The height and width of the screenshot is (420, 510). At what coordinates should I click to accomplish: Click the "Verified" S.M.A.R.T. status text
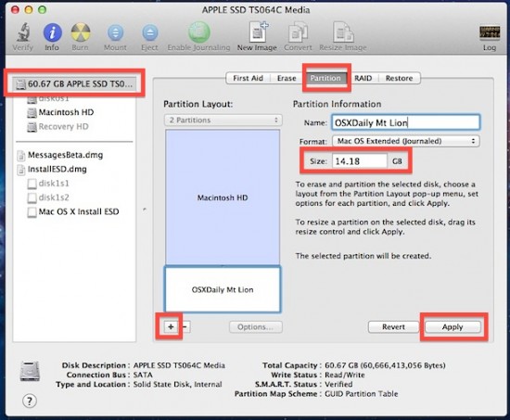338,385
